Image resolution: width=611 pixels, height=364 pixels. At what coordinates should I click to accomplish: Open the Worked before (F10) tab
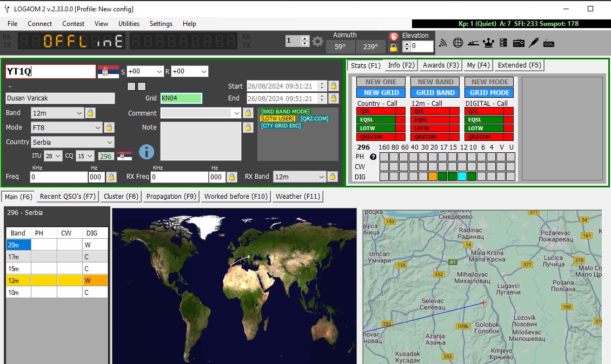click(x=236, y=197)
